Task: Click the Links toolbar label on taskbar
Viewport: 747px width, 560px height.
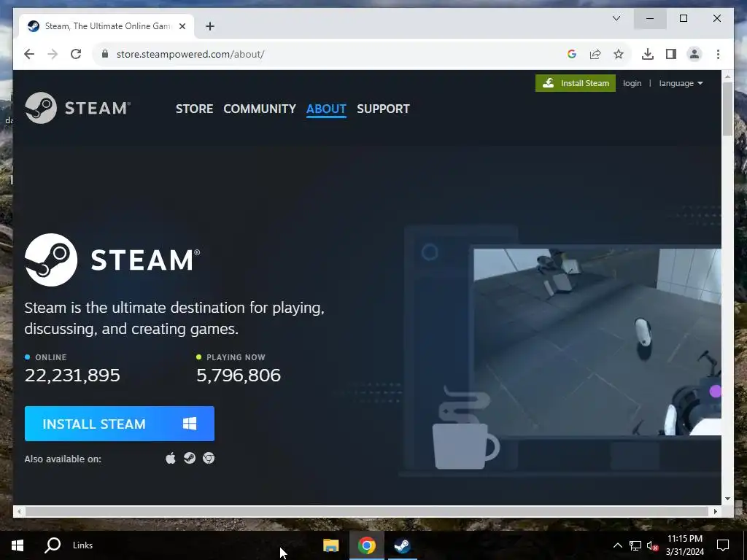Action: coord(83,545)
